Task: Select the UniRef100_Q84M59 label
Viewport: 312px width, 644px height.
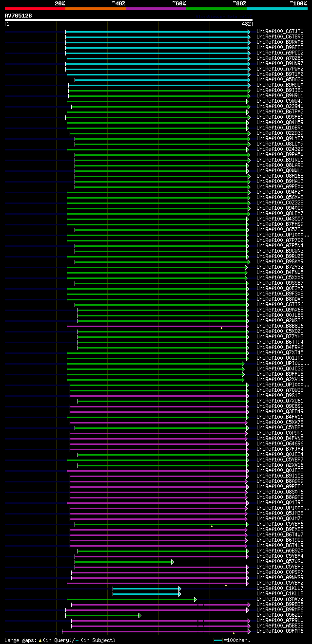Action: tap(280, 123)
